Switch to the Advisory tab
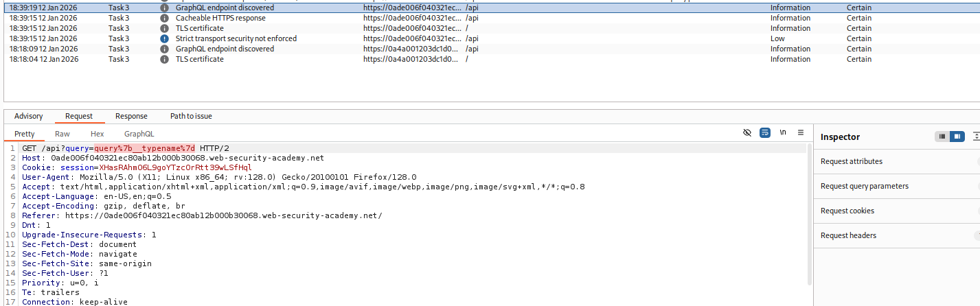Image resolution: width=980 pixels, height=306 pixels. pos(28,117)
